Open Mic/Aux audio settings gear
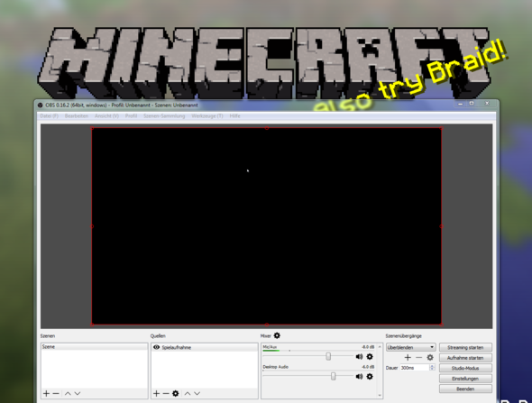The image size is (532, 403). click(x=370, y=356)
